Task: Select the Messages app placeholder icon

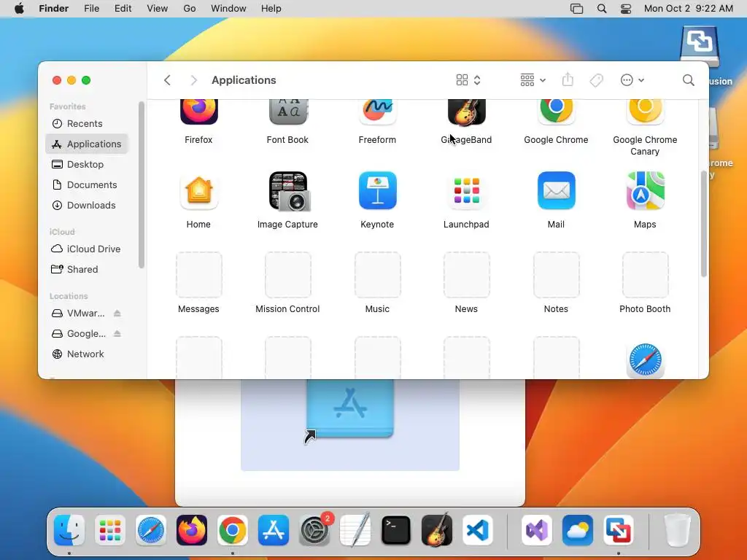Action: pyautogui.click(x=198, y=275)
